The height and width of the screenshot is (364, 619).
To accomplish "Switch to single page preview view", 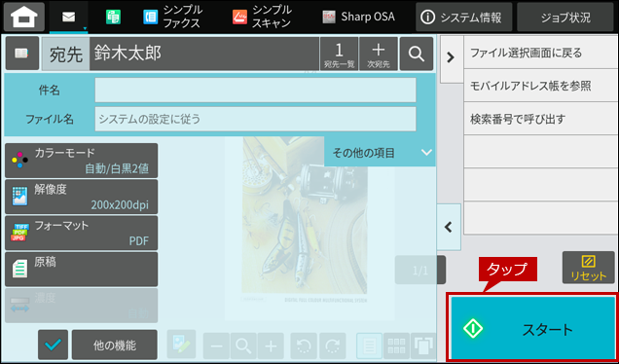I will pyautogui.click(x=369, y=346).
